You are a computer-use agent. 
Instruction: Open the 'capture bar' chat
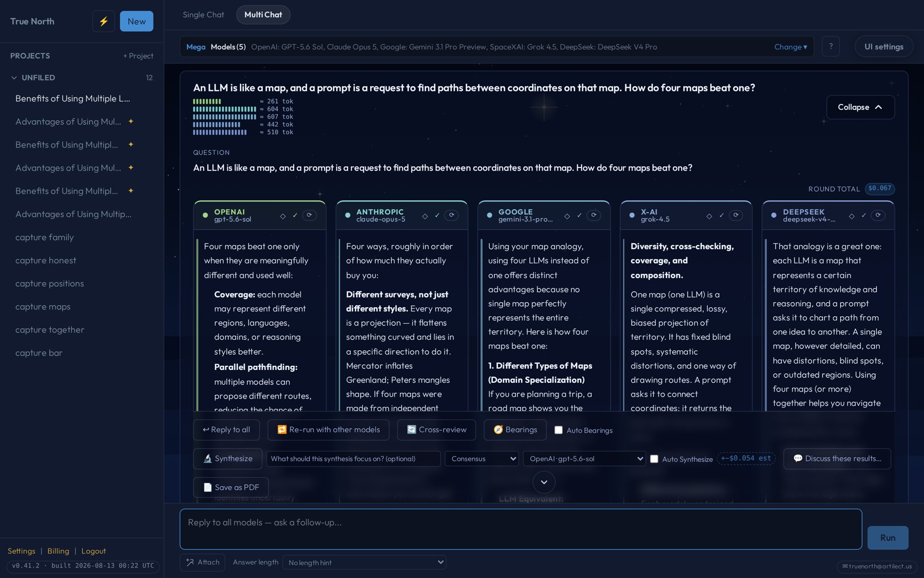pos(39,353)
